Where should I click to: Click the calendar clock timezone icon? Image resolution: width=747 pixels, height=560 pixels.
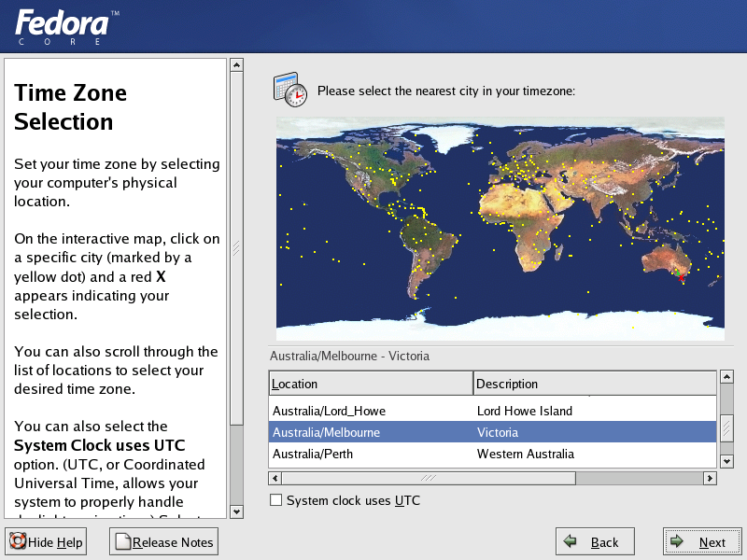point(290,90)
